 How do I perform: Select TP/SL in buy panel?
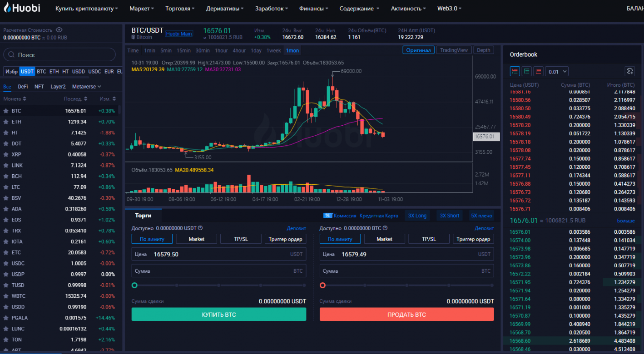click(x=241, y=239)
